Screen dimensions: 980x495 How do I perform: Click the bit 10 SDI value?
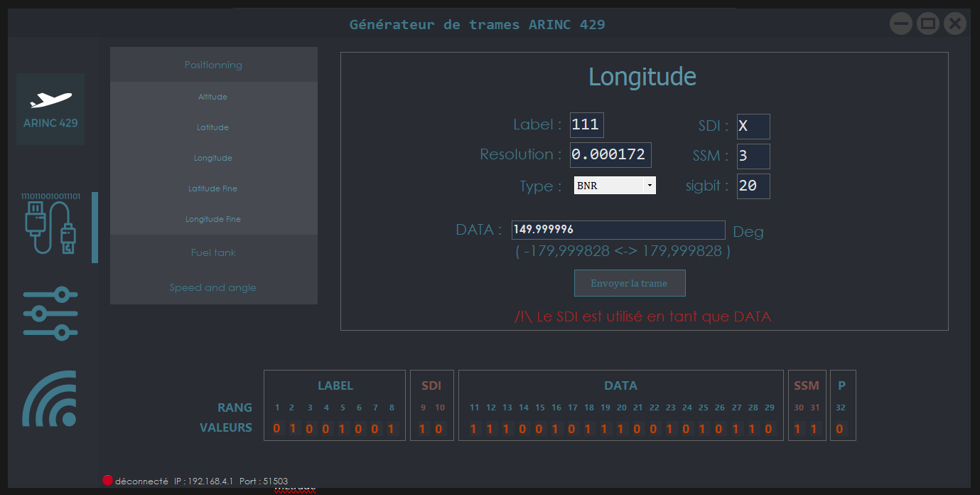[439, 429]
